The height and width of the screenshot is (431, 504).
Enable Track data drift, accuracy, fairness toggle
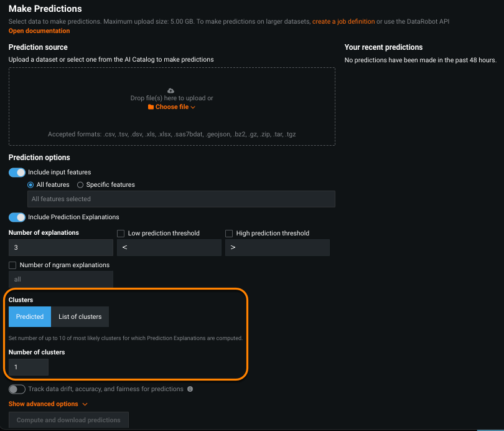[17, 389]
